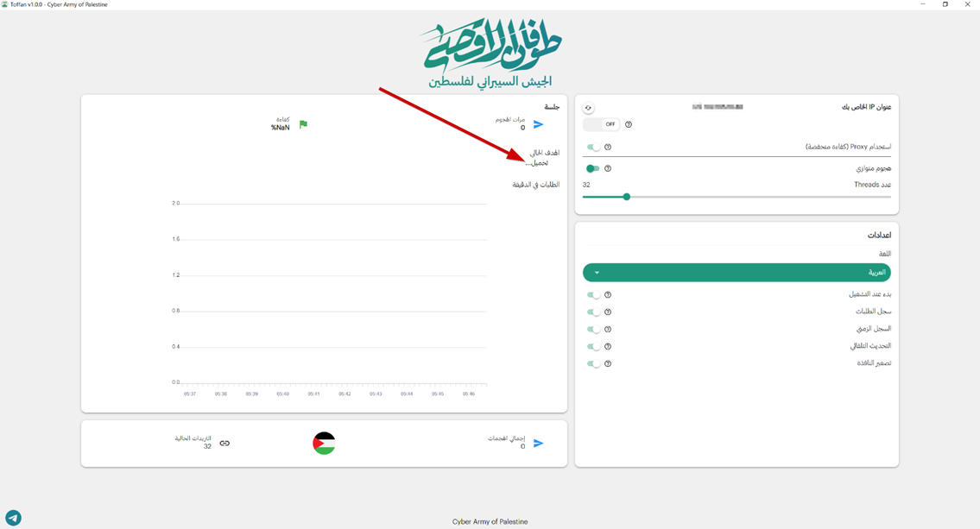980x529 pixels.
Task: Click the 05:41 time label on chart
Action: tap(313, 394)
